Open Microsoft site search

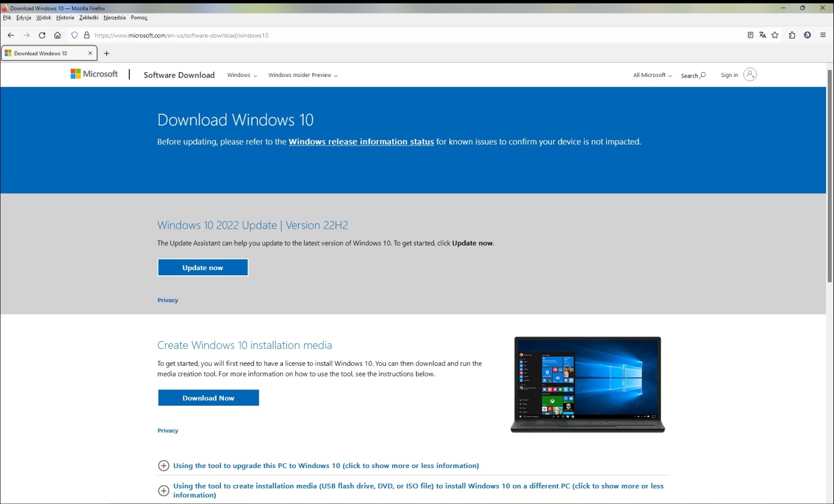[693, 75]
